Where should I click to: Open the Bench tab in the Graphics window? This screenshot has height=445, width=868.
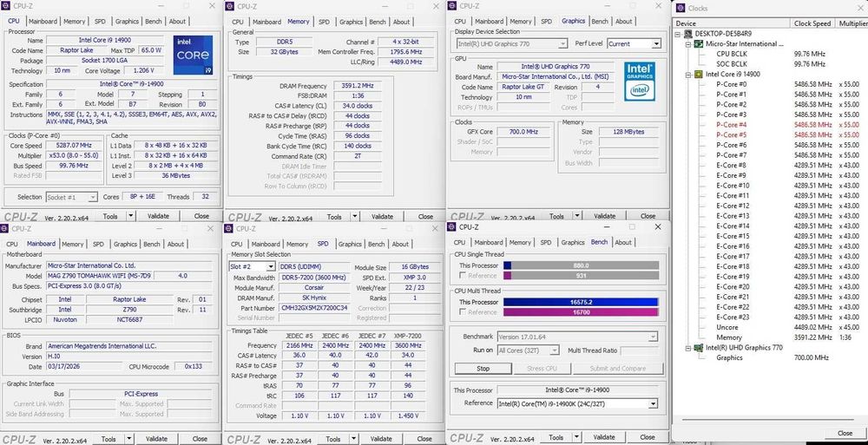tap(600, 21)
